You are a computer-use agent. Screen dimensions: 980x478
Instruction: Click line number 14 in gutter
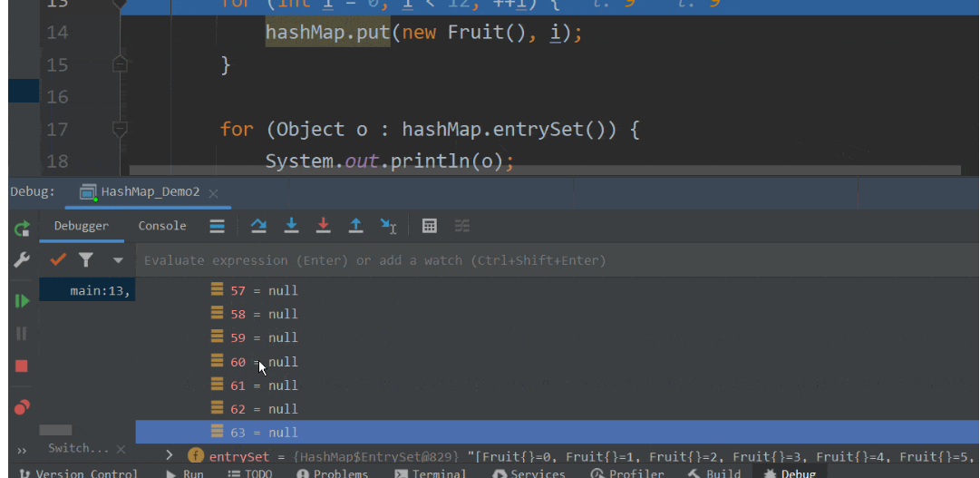pos(57,33)
